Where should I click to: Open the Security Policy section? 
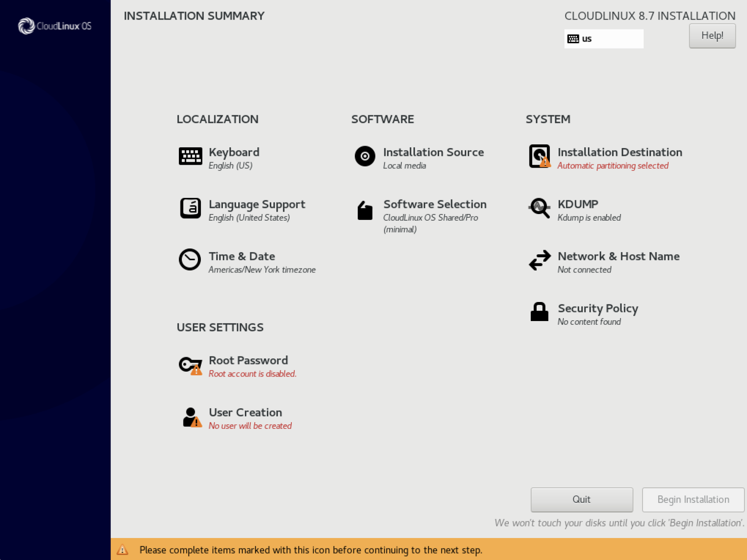point(598,308)
